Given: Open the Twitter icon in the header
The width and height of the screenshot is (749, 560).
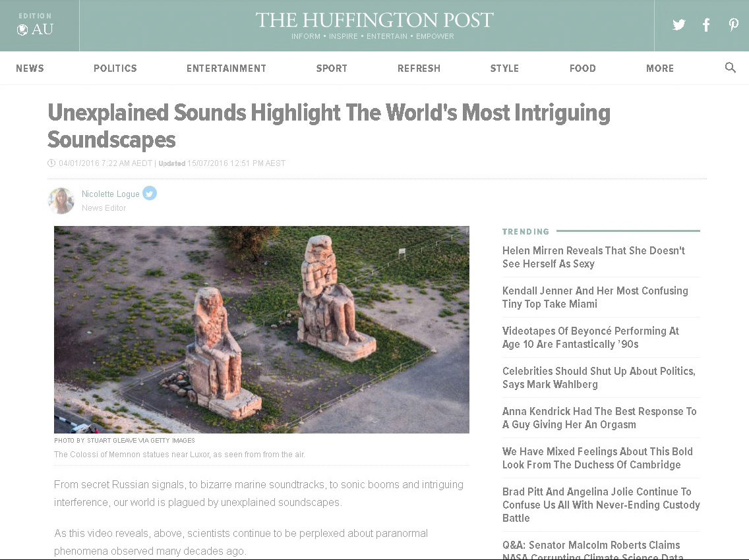Looking at the screenshot, I should tap(678, 24).
